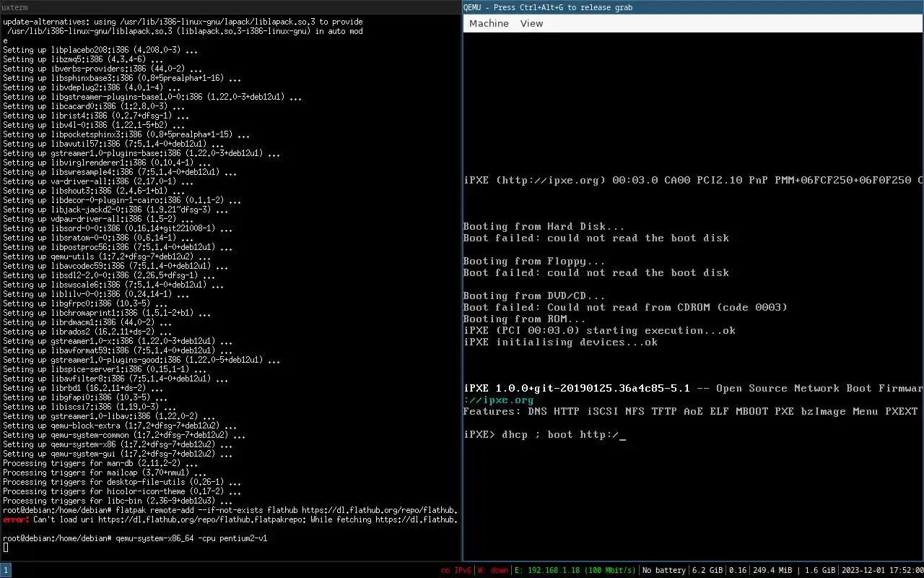
Task: Click the 'no IPv6' status bar entry
Action: [456, 570]
